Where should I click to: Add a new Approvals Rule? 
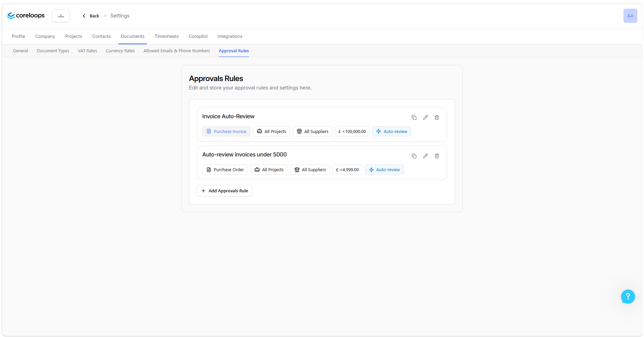point(224,191)
